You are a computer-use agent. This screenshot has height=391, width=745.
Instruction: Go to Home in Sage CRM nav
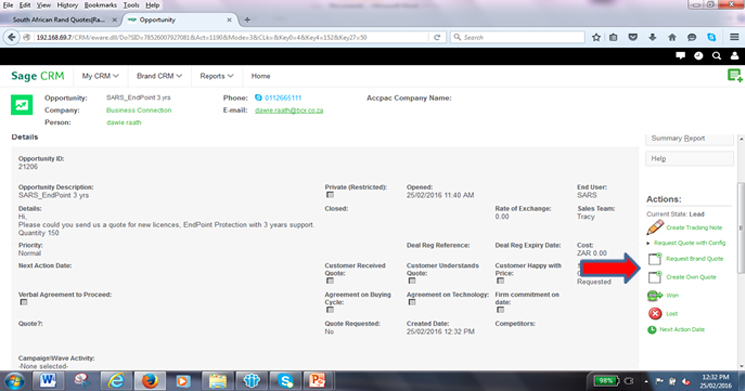click(260, 76)
